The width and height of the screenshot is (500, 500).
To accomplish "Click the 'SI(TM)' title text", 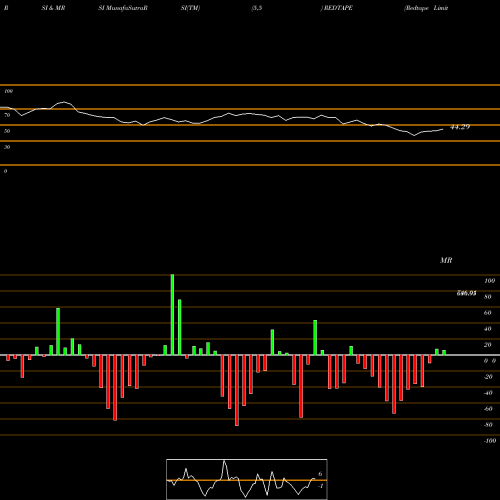I will point(190,8).
